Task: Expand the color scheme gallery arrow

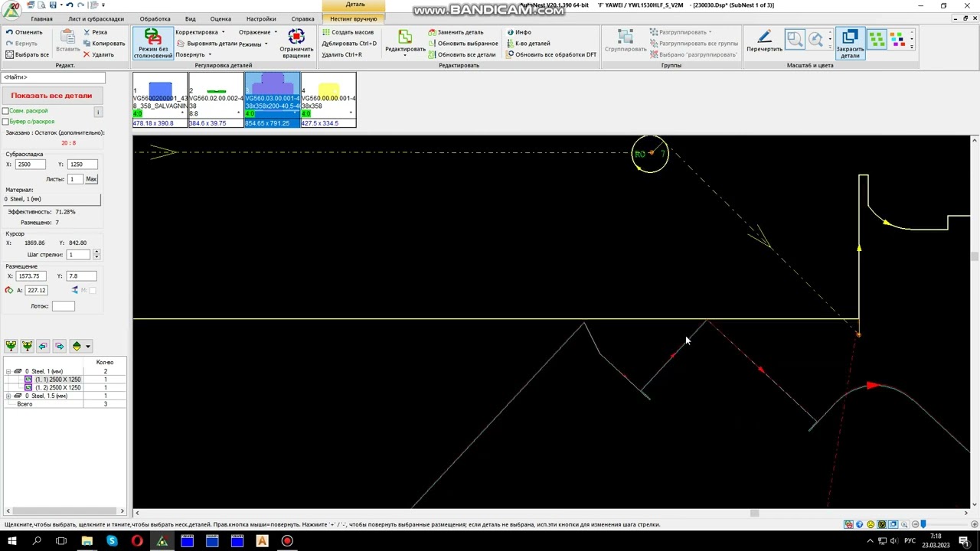Action: (x=912, y=47)
